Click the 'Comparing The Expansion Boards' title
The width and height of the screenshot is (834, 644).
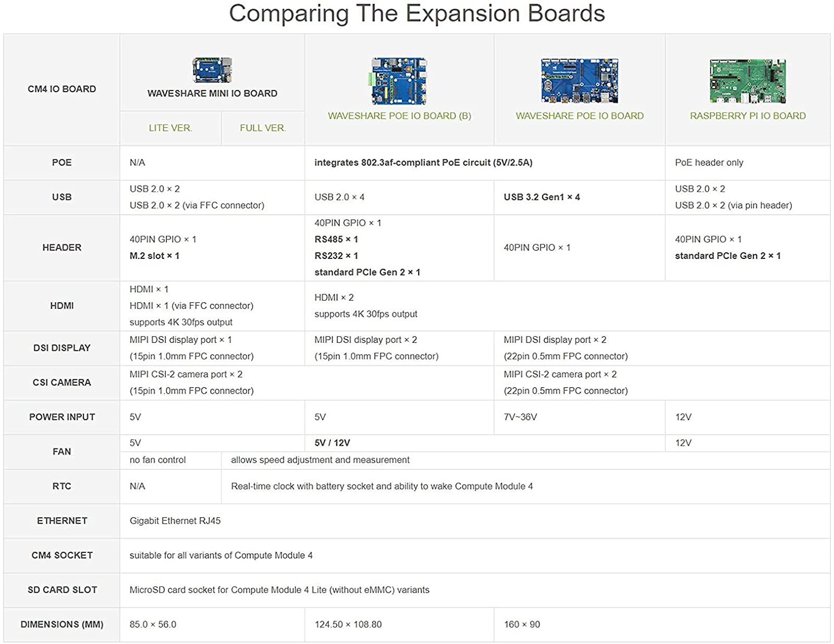click(x=417, y=14)
